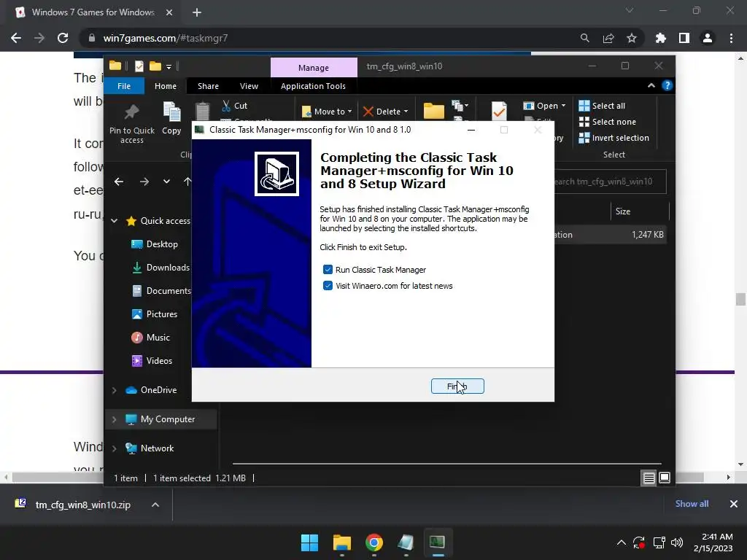
Task: Open options for tm_cfg_win8_win10.zip download
Action: [x=155, y=505]
